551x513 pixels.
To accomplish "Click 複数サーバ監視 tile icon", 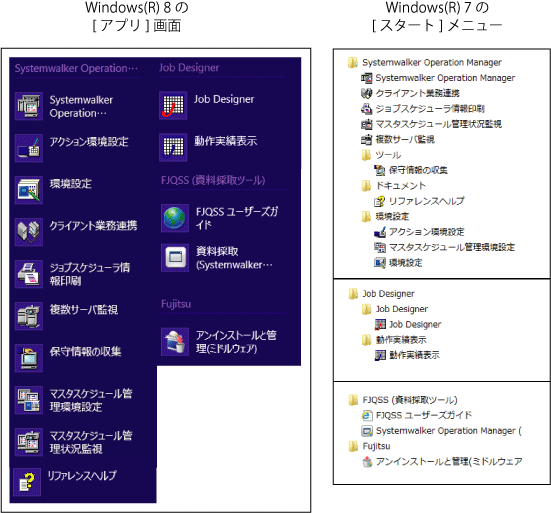I will pyautogui.click(x=29, y=316).
